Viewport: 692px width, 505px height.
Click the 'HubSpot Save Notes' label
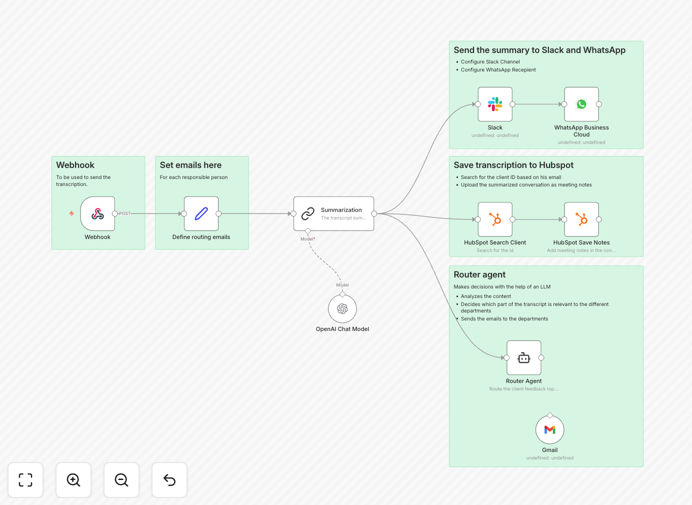(x=581, y=242)
